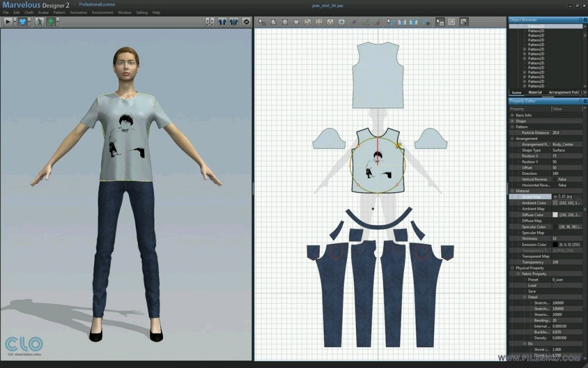Switch to the Arrangement Point tab
This screenshot has height=368, width=588.
[563, 93]
